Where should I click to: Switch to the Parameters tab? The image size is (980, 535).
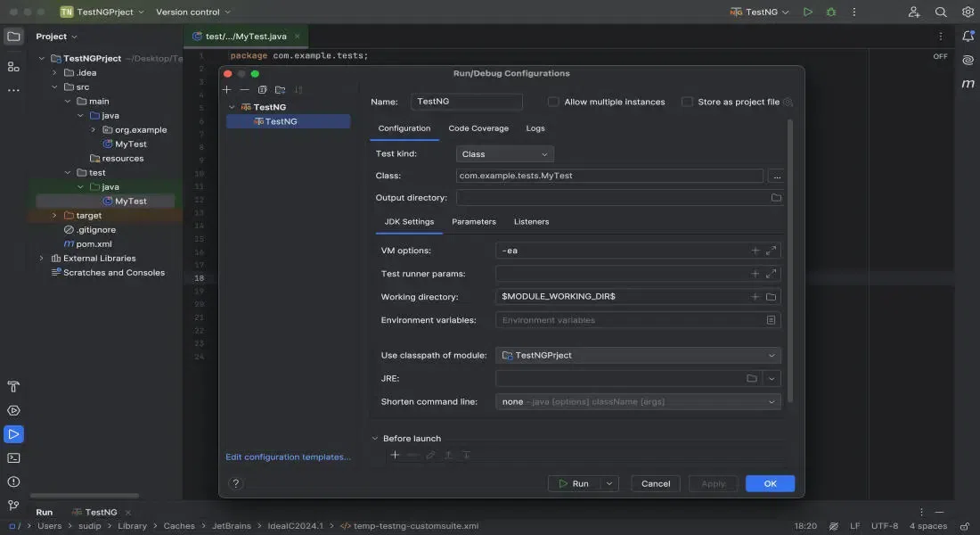(474, 221)
